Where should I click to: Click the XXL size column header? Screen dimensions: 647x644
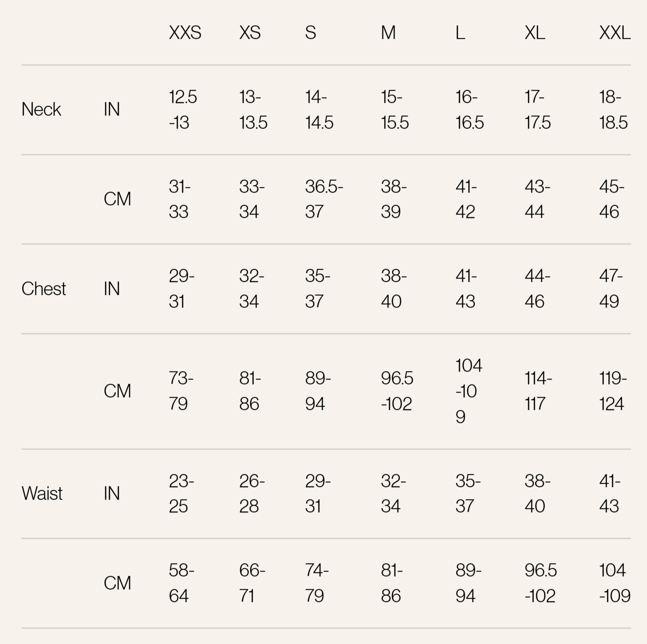tap(615, 33)
